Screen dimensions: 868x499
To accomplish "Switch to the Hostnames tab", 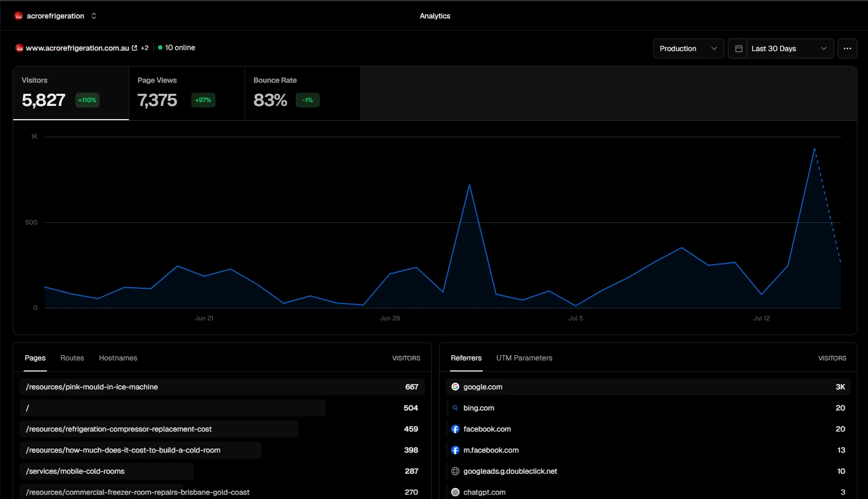I will click(x=118, y=358).
